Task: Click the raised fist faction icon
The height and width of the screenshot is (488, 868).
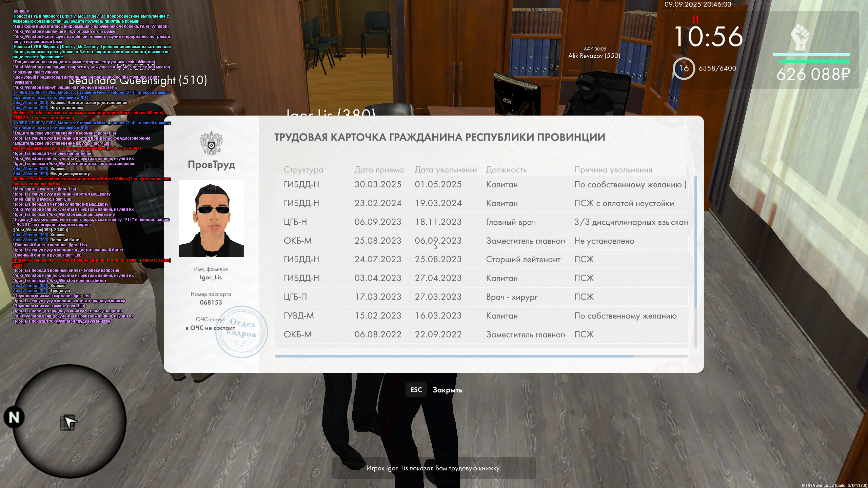Action: pyautogui.click(x=800, y=37)
